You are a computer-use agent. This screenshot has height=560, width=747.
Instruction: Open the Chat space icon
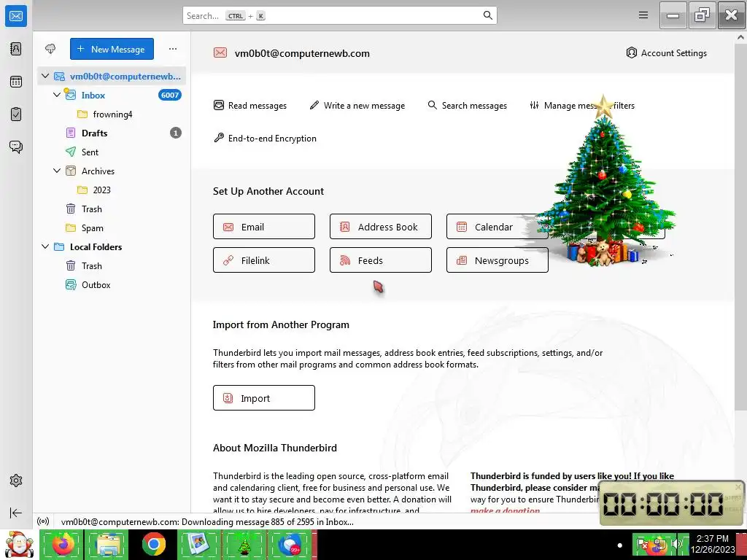[x=16, y=147]
